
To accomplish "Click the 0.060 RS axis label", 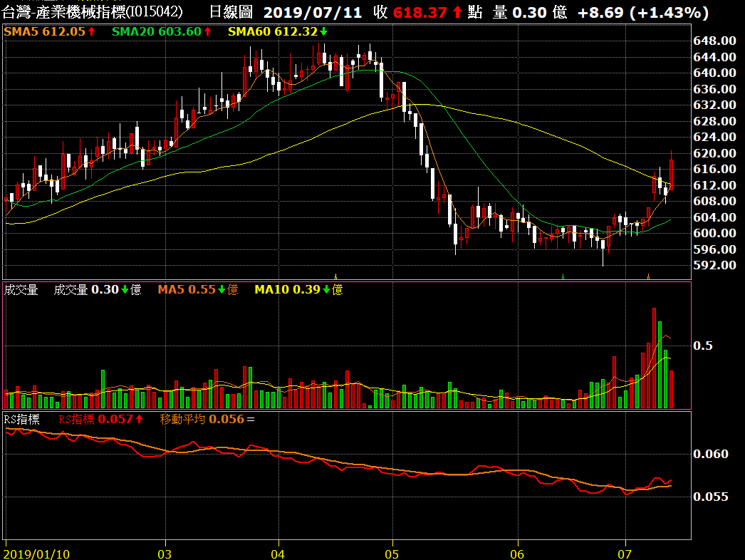I will point(710,454).
